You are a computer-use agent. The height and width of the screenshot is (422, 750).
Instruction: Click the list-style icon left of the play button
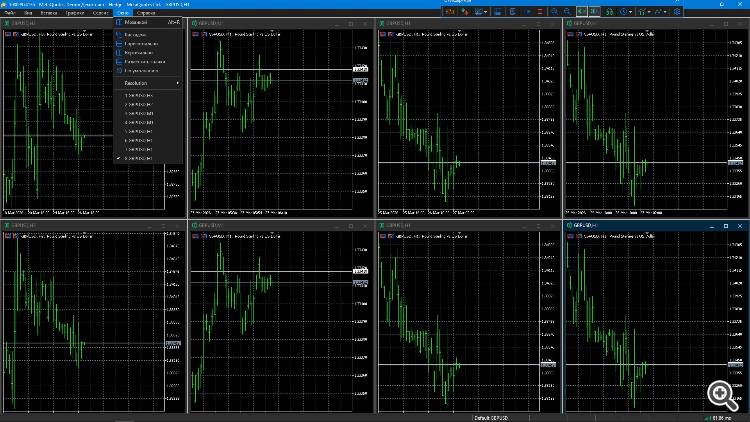click(x=512, y=12)
